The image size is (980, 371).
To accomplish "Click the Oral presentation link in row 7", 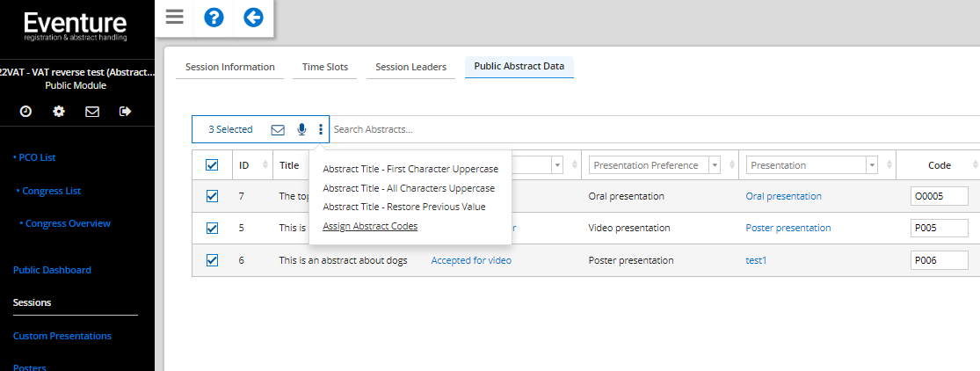I will coord(784,196).
